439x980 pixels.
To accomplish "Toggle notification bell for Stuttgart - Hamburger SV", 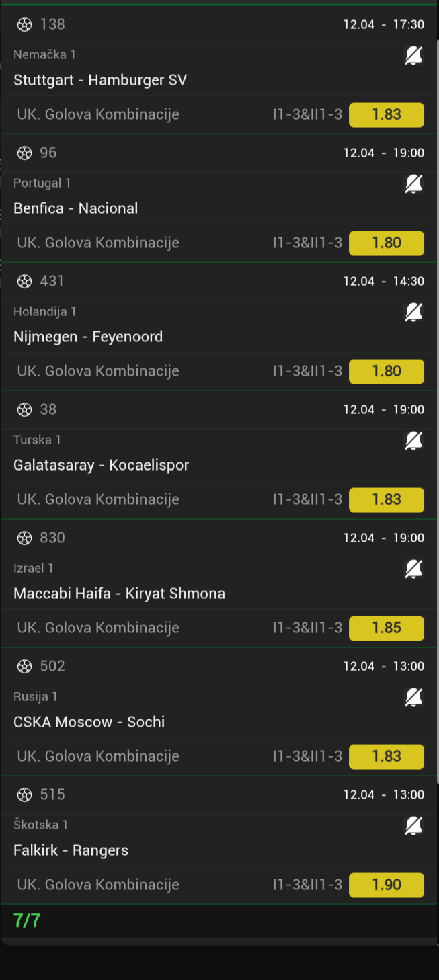I will pos(413,56).
